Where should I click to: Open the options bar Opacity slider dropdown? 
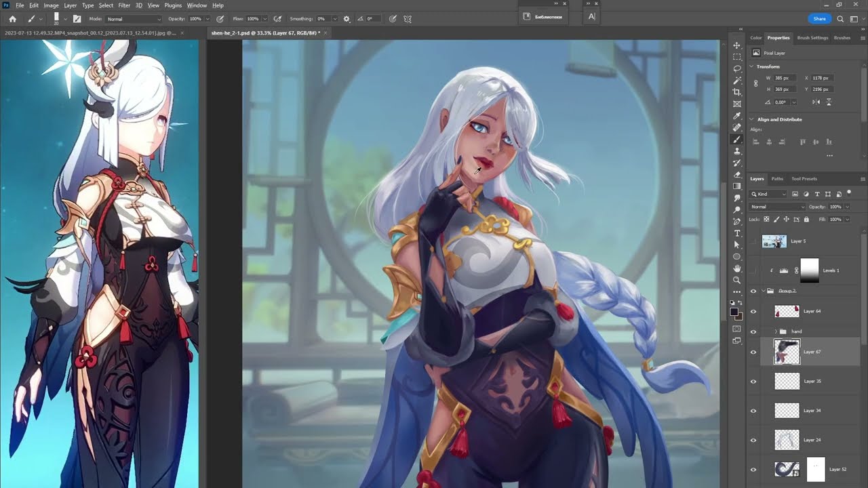click(x=208, y=19)
